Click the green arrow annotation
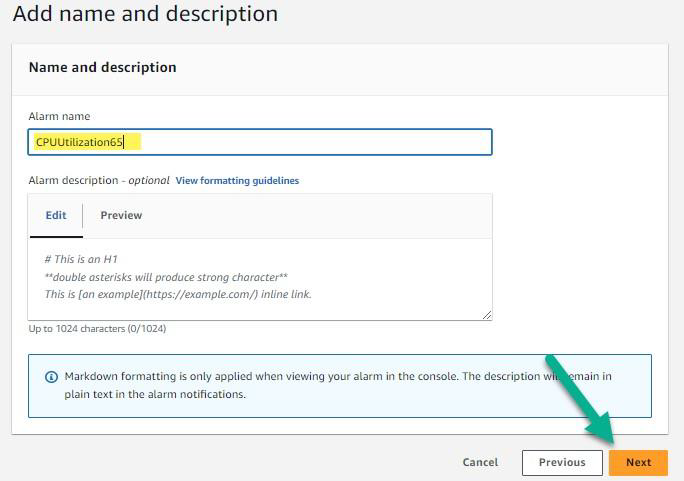Viewport: 684px width, 481px height. (582, 400)
